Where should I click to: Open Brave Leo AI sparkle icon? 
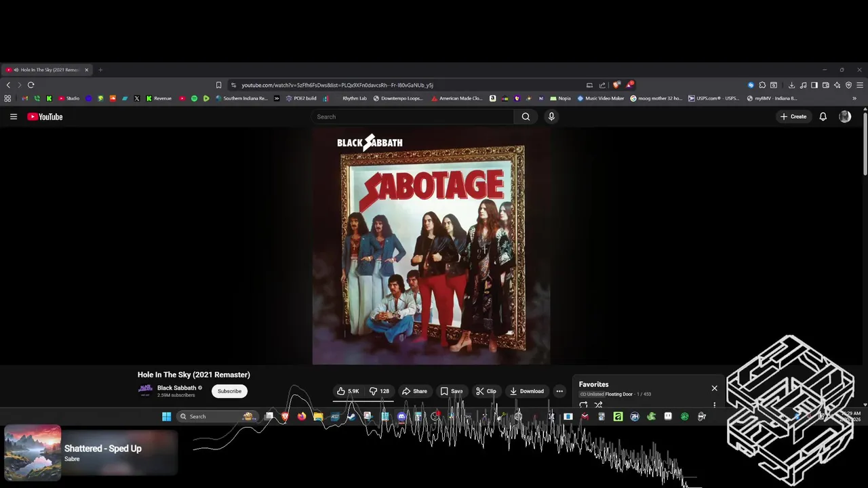[837, 85]
